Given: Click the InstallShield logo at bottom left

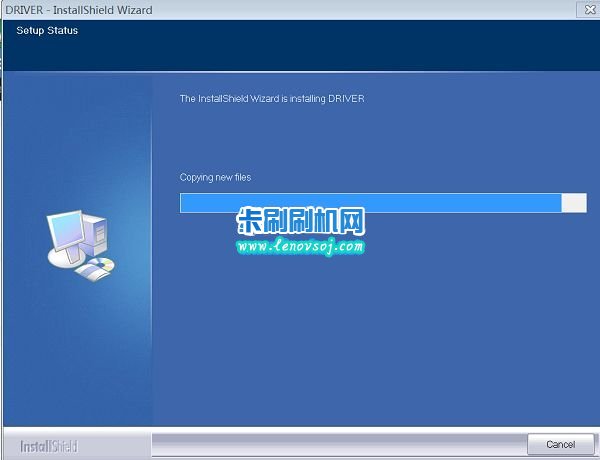Looking at the screenshot, I should (x=49, y=446).
